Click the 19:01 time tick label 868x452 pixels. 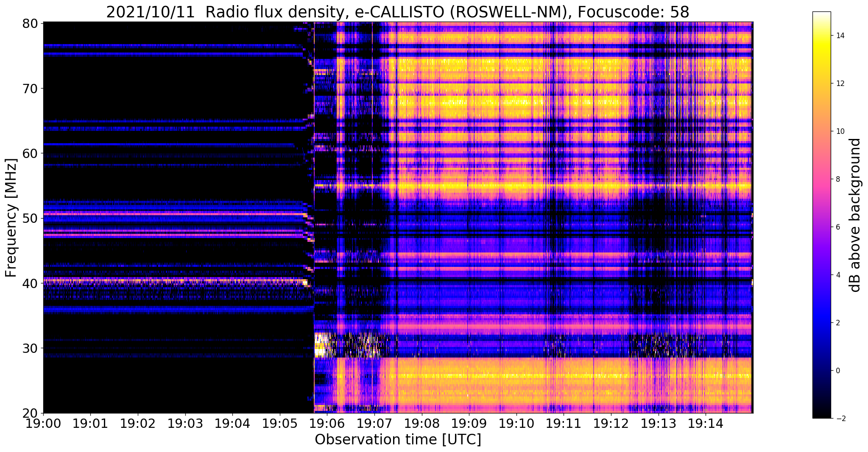coord(90,424)
